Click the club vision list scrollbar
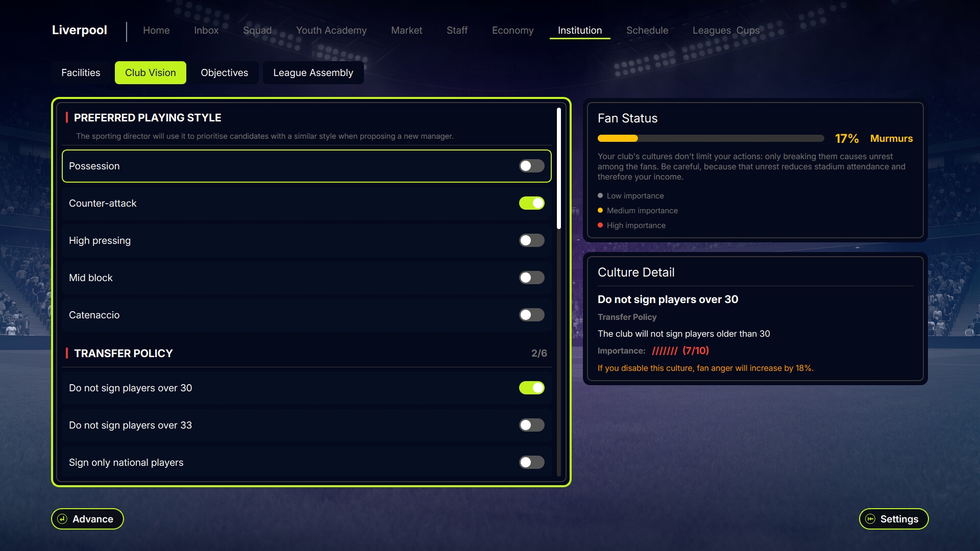The width and height of the screenshot is (980, 551). point(559,168)
